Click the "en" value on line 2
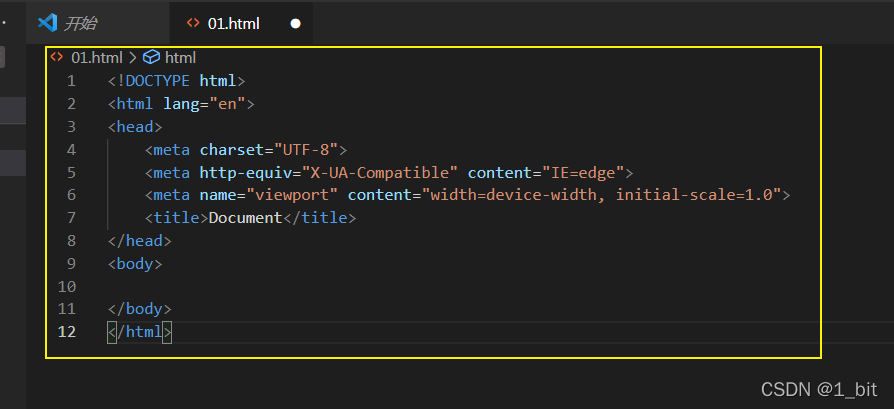 [x=227, y=104]
